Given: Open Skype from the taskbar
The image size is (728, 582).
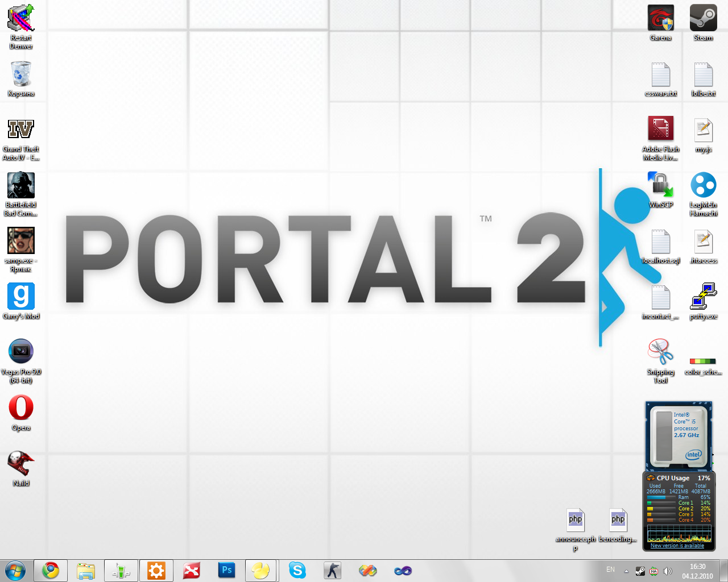Looking at the screenshot, I should [297, 571].
